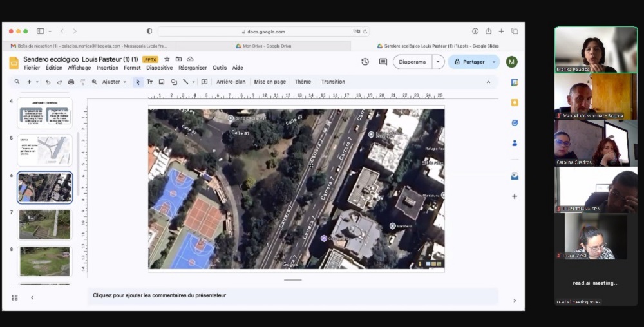This screenshot has height=327, width=644.
Task: Open version history clock icon
Action: pyautogui.click(x=365, y=62)
